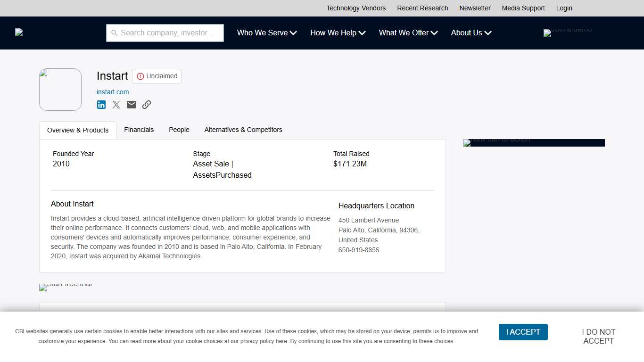Image resolution: width=644 pixels, height=362 pixels.
Task: Expand the How We Help menu
Action: 338,33
